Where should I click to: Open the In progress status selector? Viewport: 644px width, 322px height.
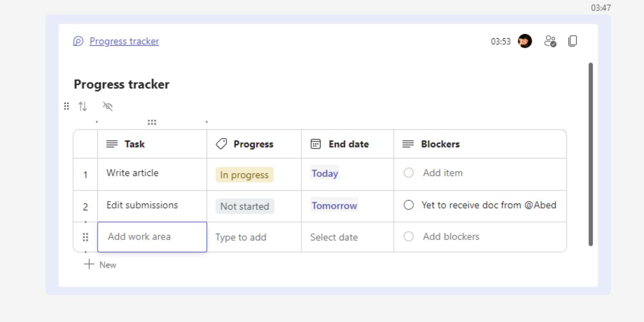244,174
